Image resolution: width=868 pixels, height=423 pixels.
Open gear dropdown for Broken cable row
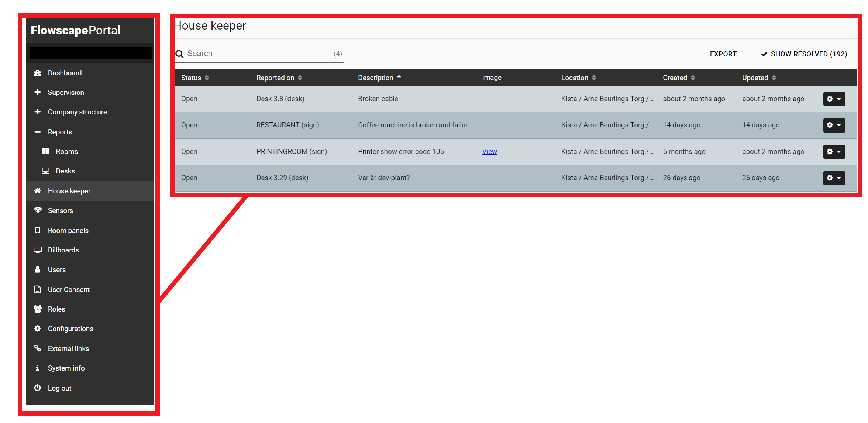834,99
